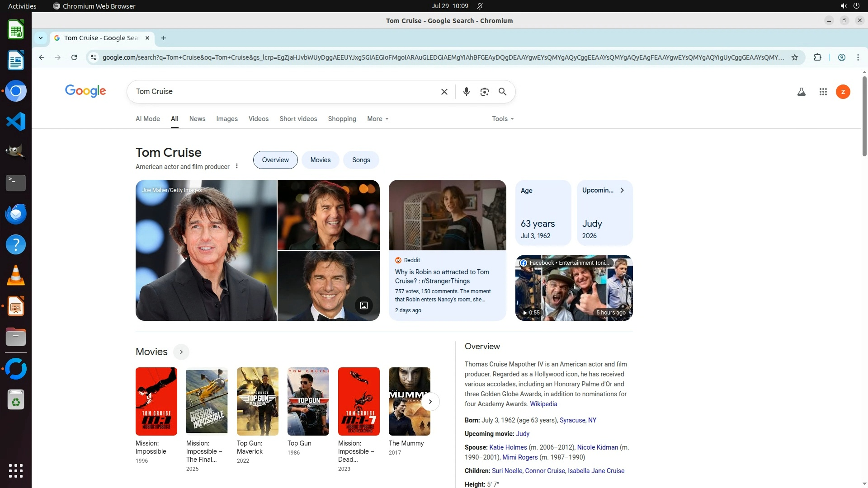Select the Songs chip
The height and width of the screenshot is (488, 868).
(361, 160)
